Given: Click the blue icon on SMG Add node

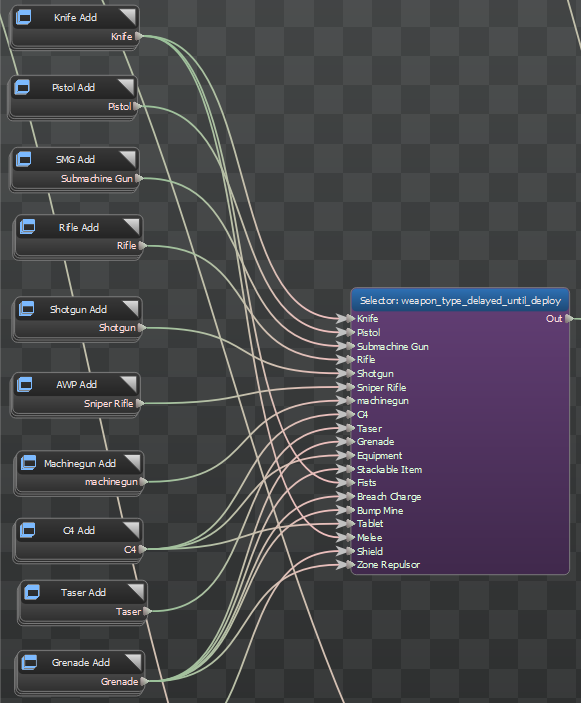Looking at the screenshot, I should click(x=23, y=159).
